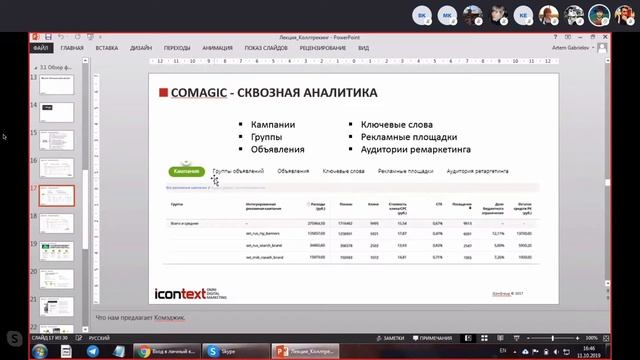Open the ДИЗАЙН ribbon tab

(x=141, y=48)
